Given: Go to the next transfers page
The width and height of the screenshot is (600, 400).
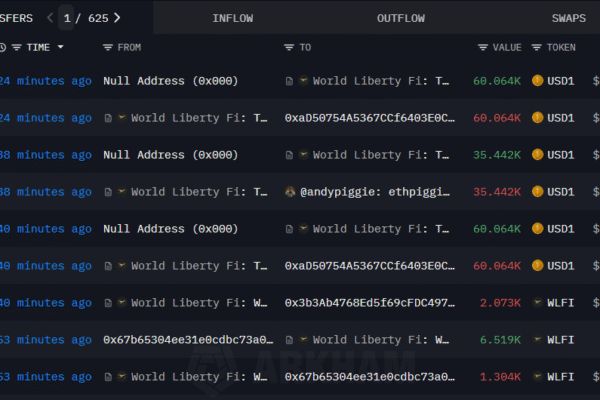Looking at the screenshot, I should click(117, 17).
